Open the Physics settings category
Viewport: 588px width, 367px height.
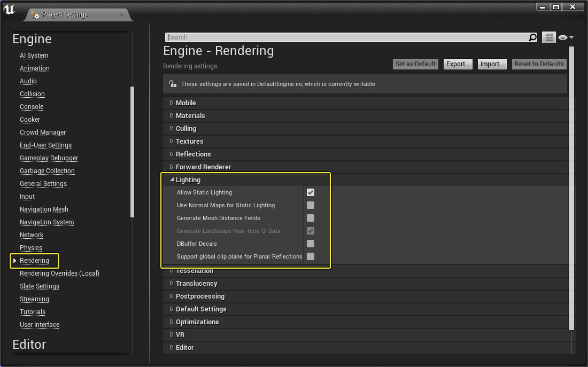[31, 248]
